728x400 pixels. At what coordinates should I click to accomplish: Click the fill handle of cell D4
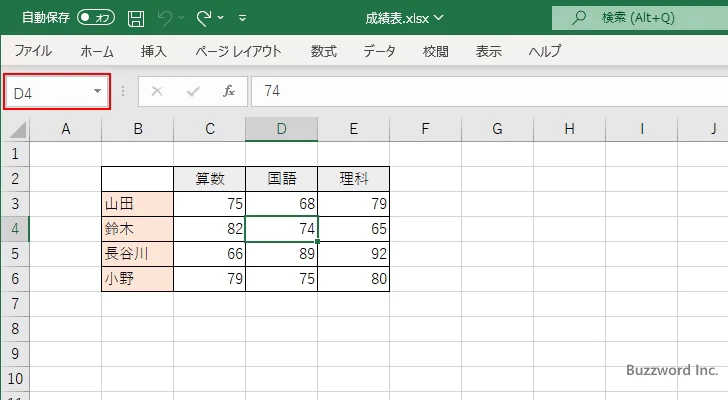coord(318,241)
